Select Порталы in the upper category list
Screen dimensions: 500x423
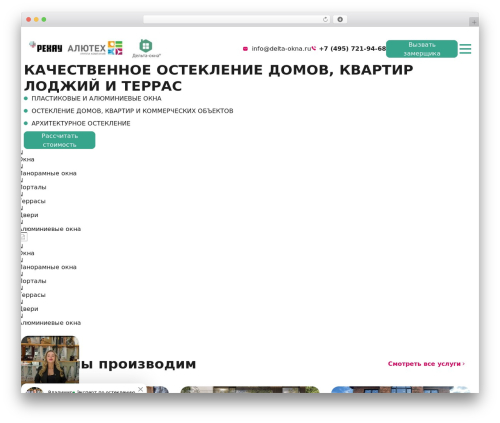coord(33,187)
